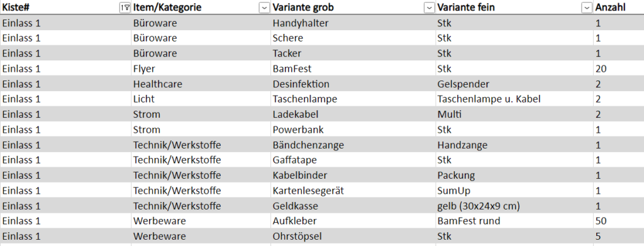
Task: Open the Kiste# column filter button
Action: pyautogui.click(x=125, y=8)
